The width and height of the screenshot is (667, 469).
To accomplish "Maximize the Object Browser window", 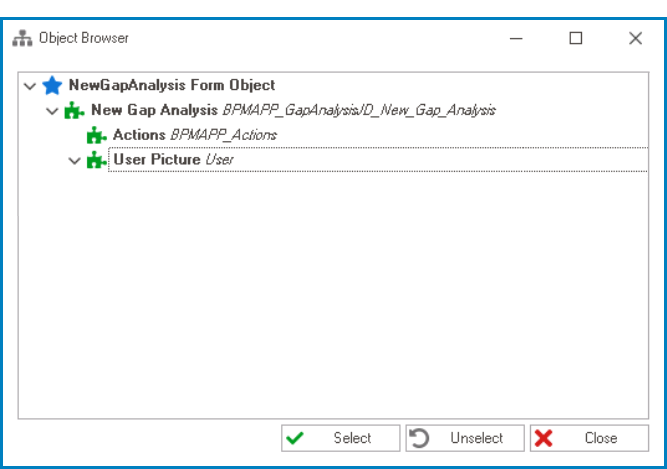I will click(576, 39).
